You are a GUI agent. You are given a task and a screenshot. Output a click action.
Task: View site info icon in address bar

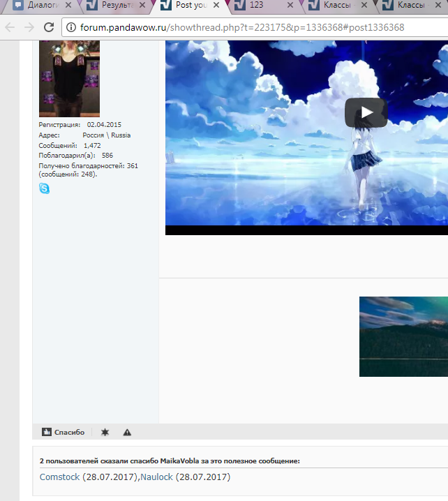[x=71, y=27]
